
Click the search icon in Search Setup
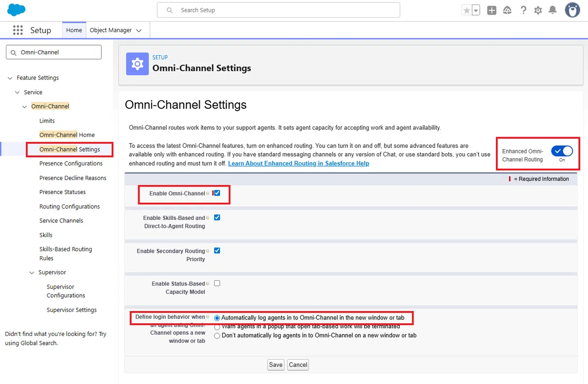click(x=170, y=10)
